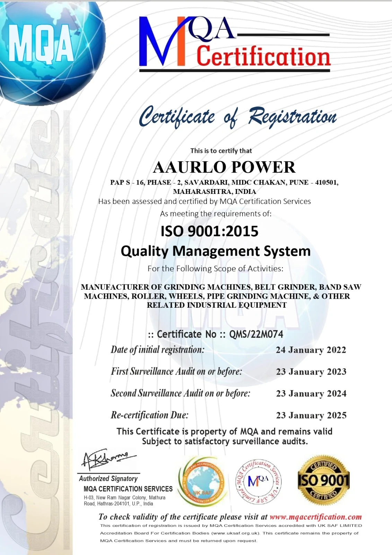Click the H-03, New Ram Nagar Colony address
This screenshot has width=392, height=555.
(x=125, y=497)
